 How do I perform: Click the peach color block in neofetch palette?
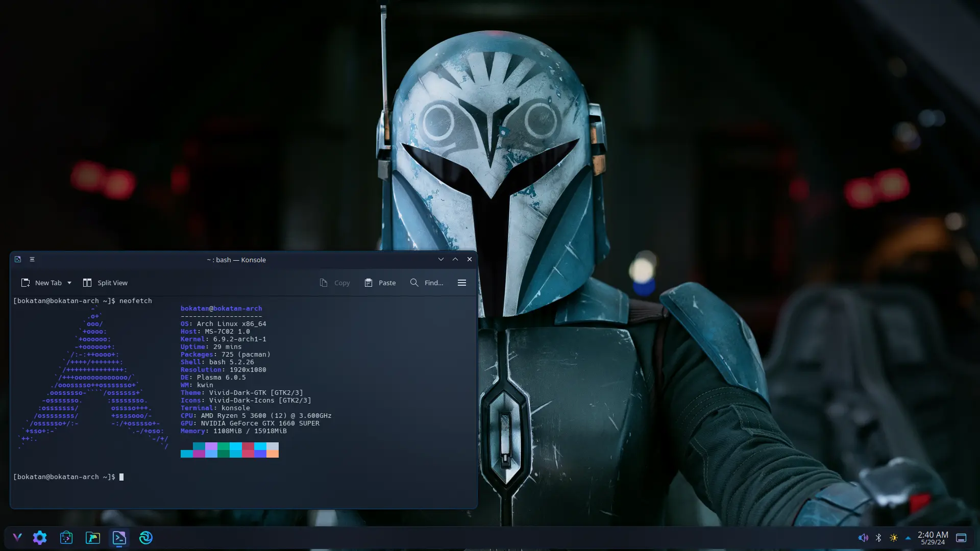coord(273,454)
